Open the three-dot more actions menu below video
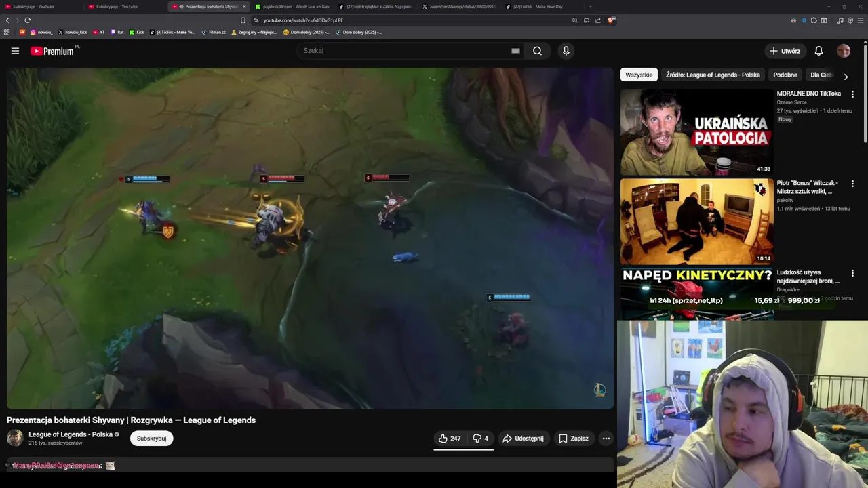The height and width of the screenshot is (488, 868). point(606,439)
